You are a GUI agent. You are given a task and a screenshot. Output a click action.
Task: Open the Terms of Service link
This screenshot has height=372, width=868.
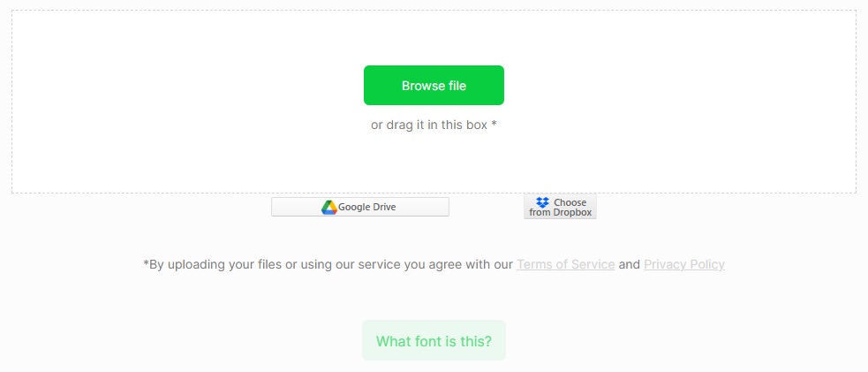pyautogui.click(x=565, y=264)
